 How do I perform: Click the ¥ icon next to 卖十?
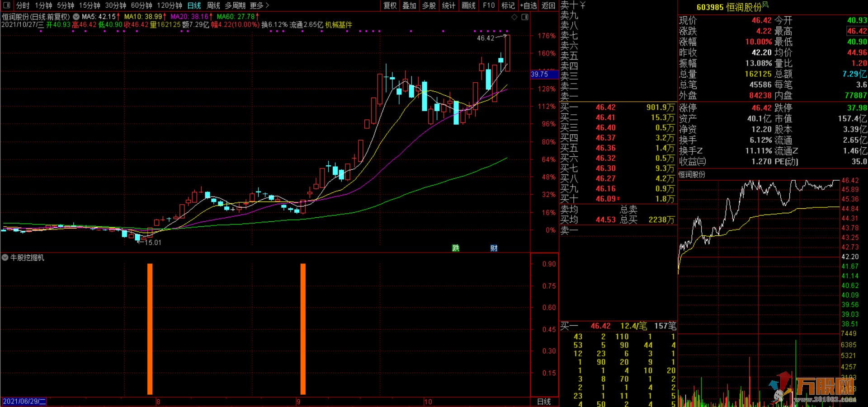[583, 5]
